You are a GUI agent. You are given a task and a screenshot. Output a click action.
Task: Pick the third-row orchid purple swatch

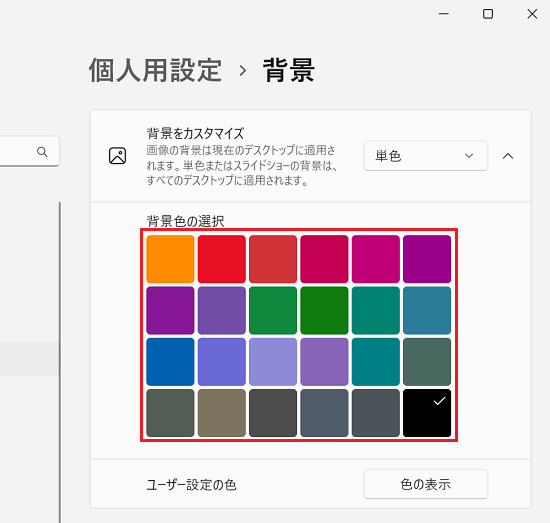point(324,362)
